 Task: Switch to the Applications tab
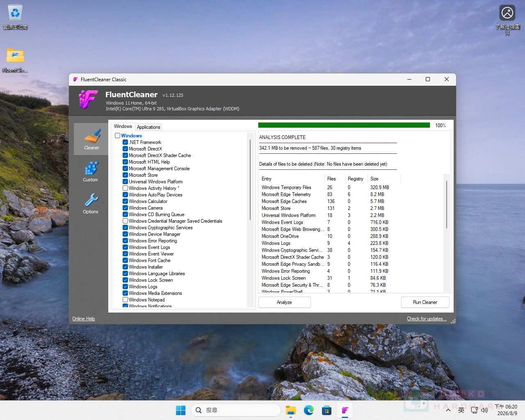148,127
